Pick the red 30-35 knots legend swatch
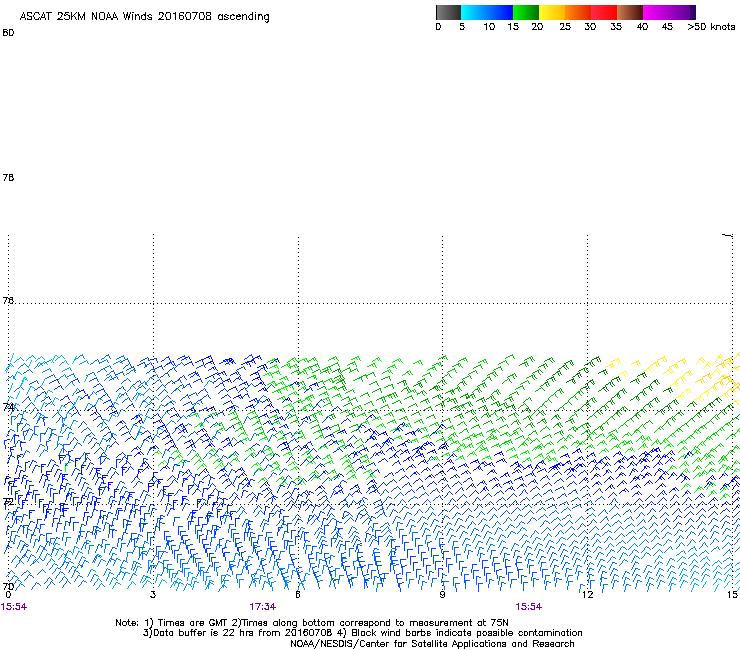This screenshot has height=650, width=740. (604, 12)
